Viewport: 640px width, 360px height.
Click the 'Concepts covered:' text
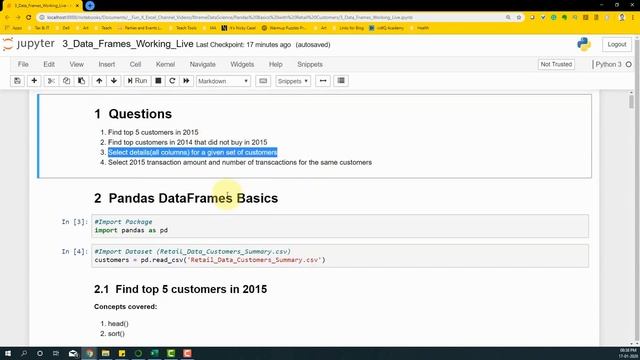pyautogui.click(x=125, y=307)
